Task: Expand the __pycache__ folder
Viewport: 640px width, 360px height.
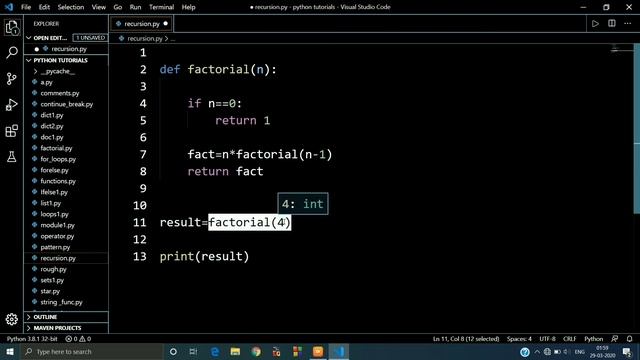Action: click(57, 71)
